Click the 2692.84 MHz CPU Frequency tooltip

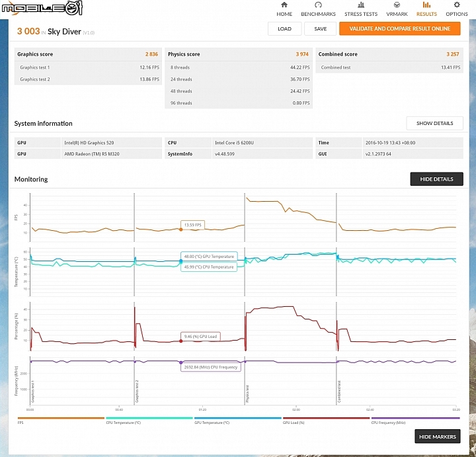[211, 367]
